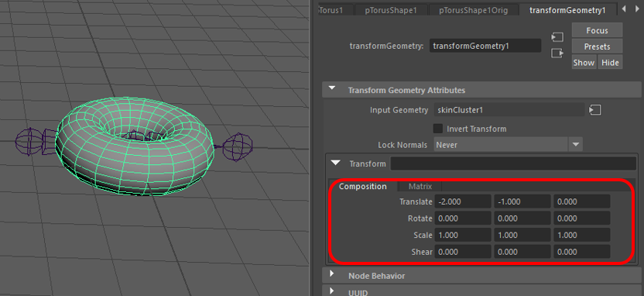644x296 pixels.
Task: Click the Translate X field showing -2.000
Action: pyautogui.click(x=463, y=202)
